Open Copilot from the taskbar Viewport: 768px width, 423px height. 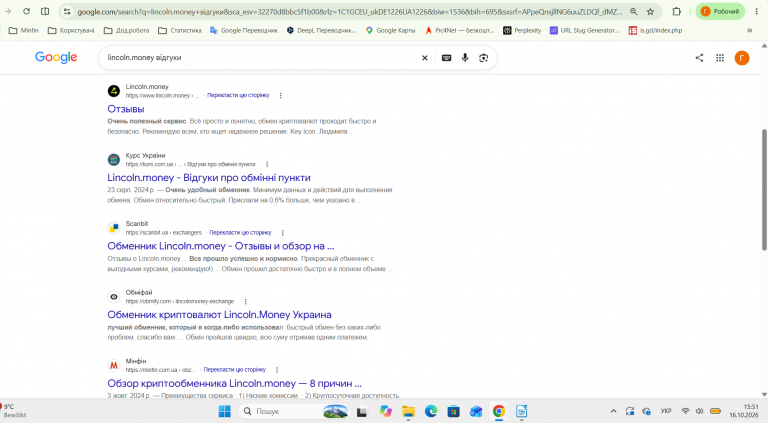pyautogui.click(x=385, y=411)
